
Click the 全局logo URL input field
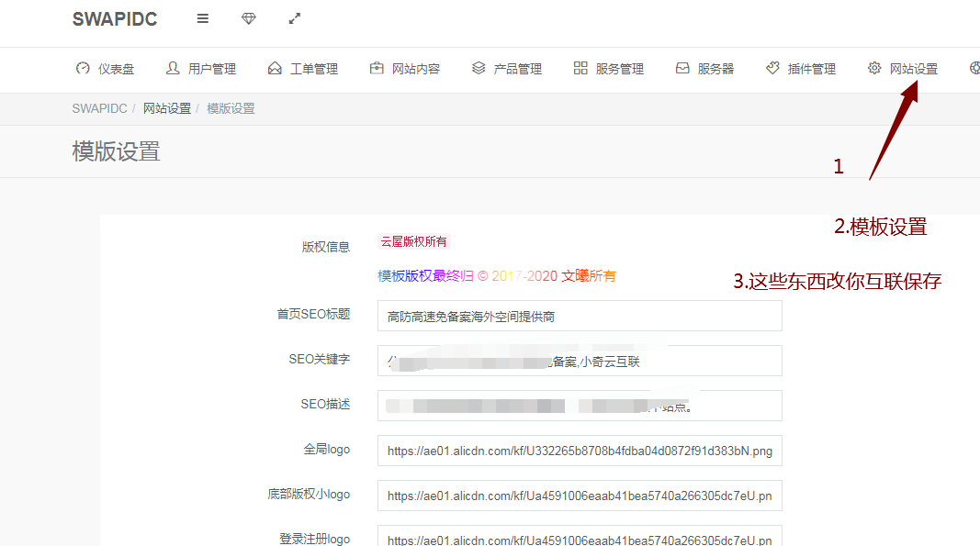(580, 451)
